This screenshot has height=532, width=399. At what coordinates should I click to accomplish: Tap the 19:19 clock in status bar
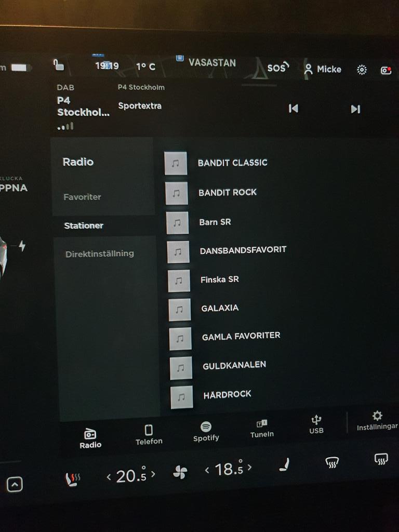(x=107, y=65)
